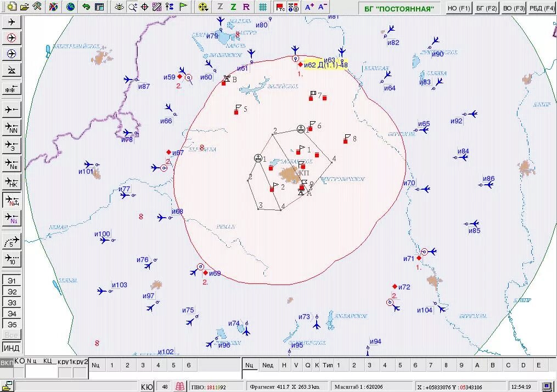557x392 pixels.
Task: Click the Nц input field
Action: click(41, 371)
